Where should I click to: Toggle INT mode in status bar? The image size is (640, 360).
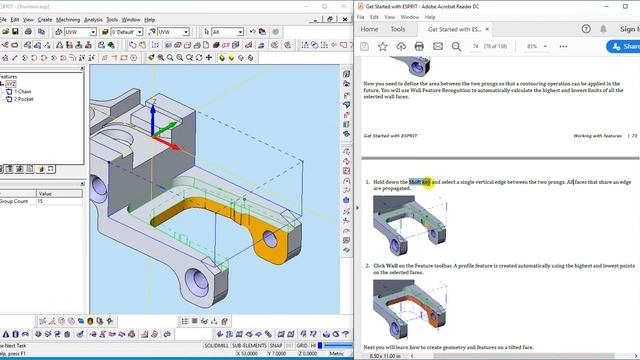pos(289,346)
